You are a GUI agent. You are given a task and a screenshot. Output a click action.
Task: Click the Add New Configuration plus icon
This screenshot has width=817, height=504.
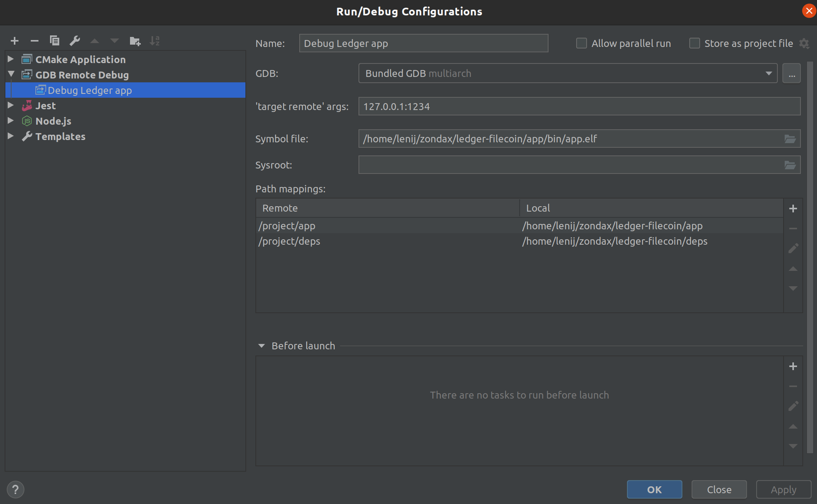tap(15, 41)
